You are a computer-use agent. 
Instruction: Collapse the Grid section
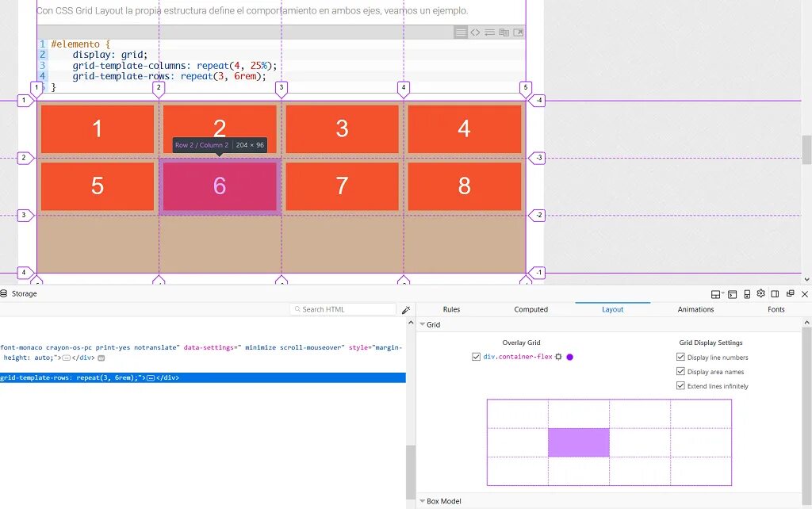(x=423, y=324)
